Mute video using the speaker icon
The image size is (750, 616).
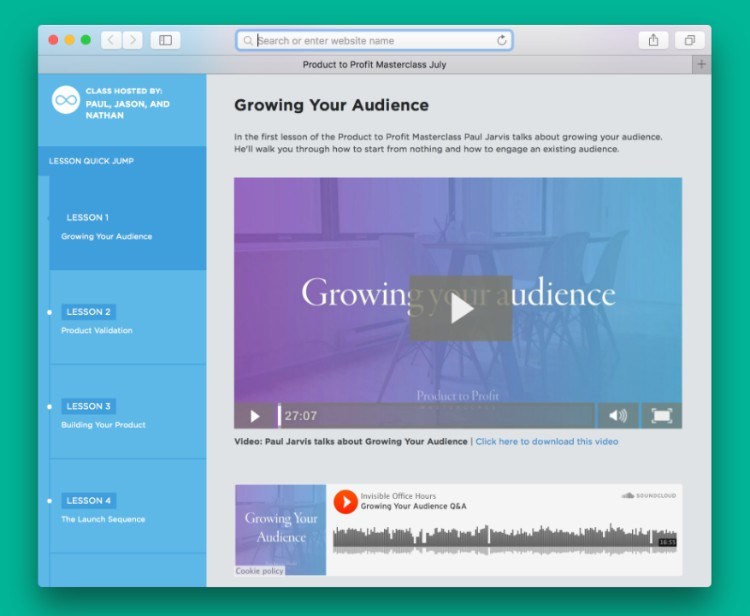pyautogui.click(x=618, y=416)
